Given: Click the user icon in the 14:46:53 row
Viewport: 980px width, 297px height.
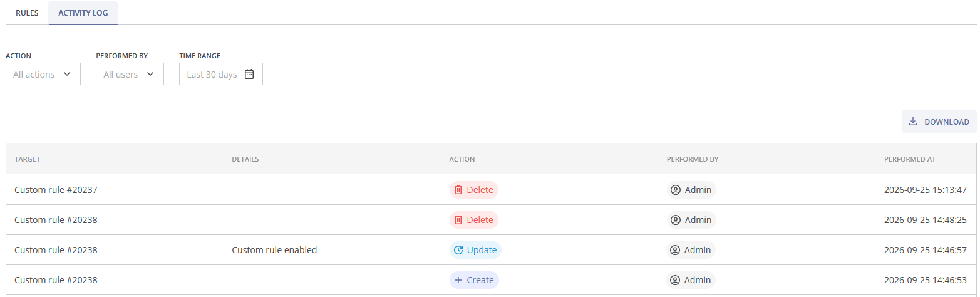Looking at the screenshot, I should pos(676,280).
